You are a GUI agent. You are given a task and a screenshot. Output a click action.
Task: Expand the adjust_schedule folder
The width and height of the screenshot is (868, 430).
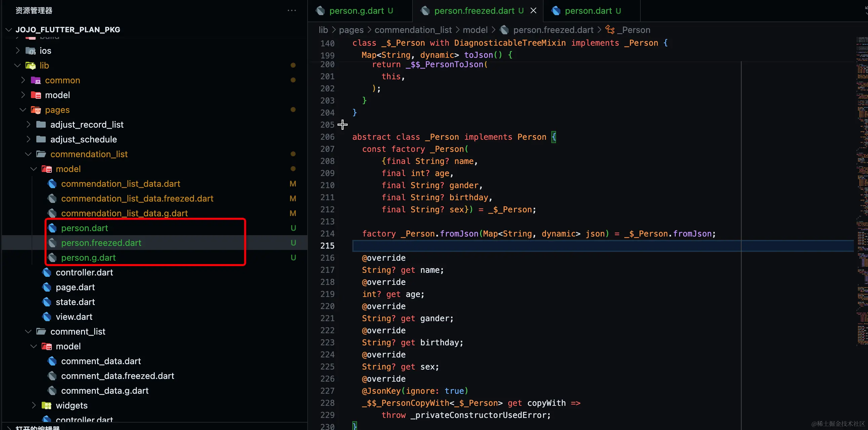[x=28, y=139]
